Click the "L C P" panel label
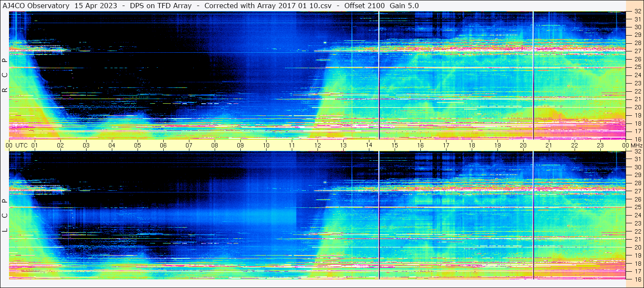This screenshot has height=288, width=644. pyautogui.click(x=5, y=216)
